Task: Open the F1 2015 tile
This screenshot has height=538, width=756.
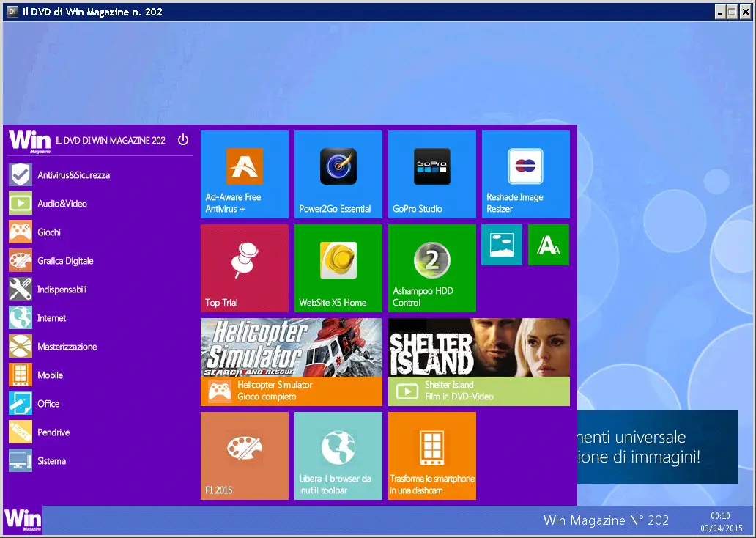Action: (245, 456)
